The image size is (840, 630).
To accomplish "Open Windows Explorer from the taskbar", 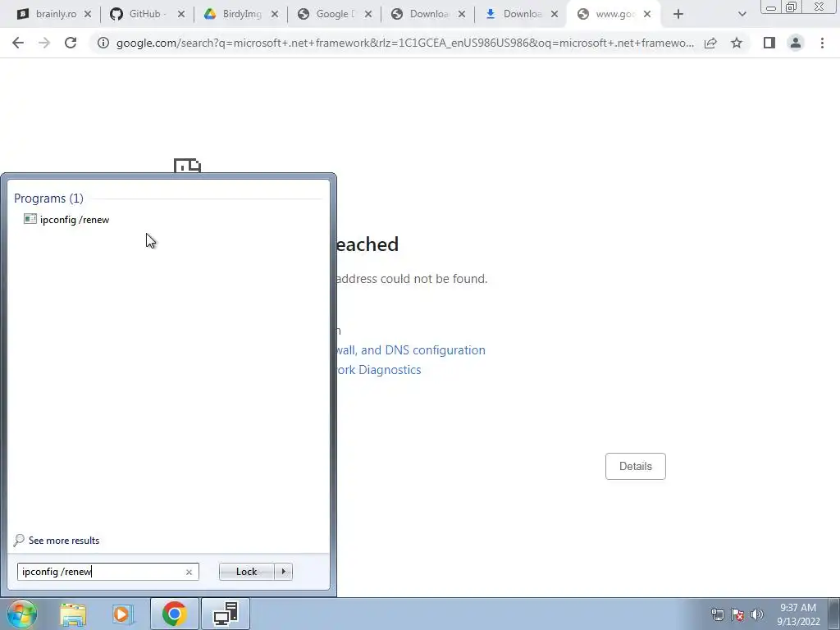I will 73,614.
